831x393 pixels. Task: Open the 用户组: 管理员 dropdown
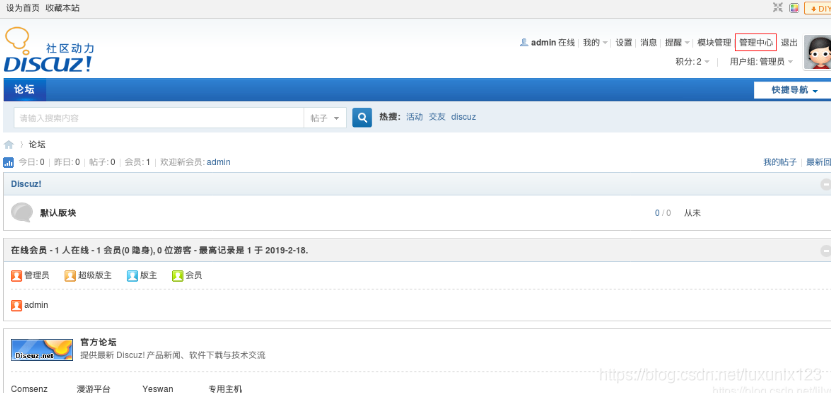761,61
